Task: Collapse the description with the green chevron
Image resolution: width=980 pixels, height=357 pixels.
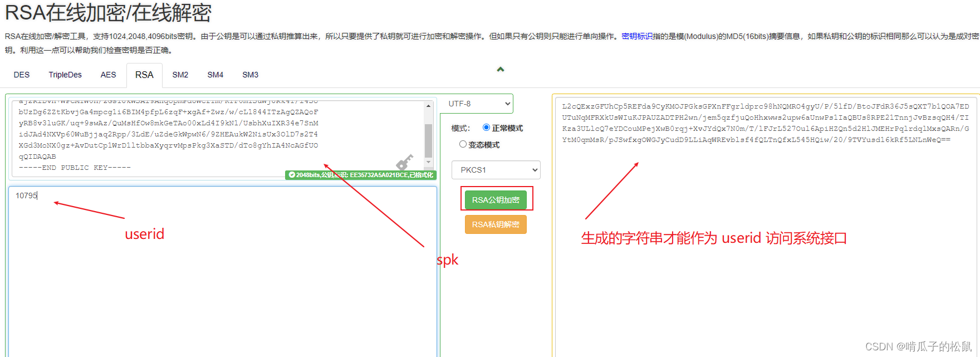Action: click(501, 69)
